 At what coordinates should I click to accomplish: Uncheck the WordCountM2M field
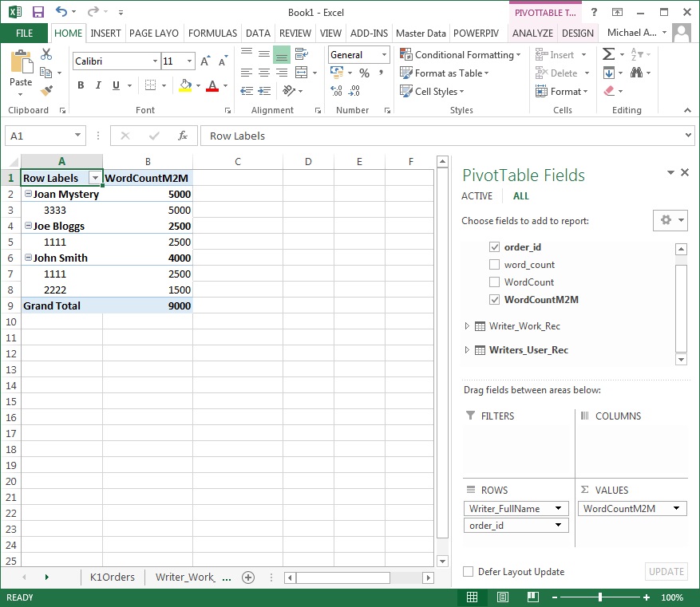tap(494, 300)
